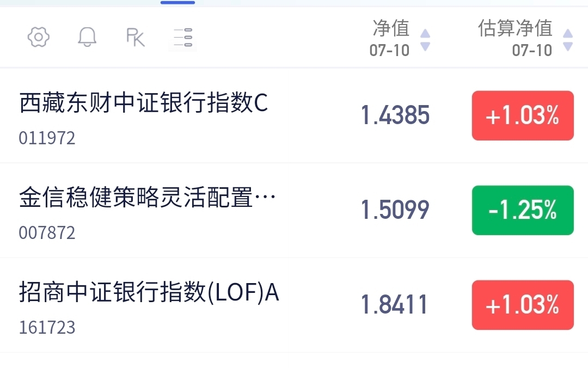Tap the bell notification icon
Viewport: 588px width, 368px height.
pos(87,37)
